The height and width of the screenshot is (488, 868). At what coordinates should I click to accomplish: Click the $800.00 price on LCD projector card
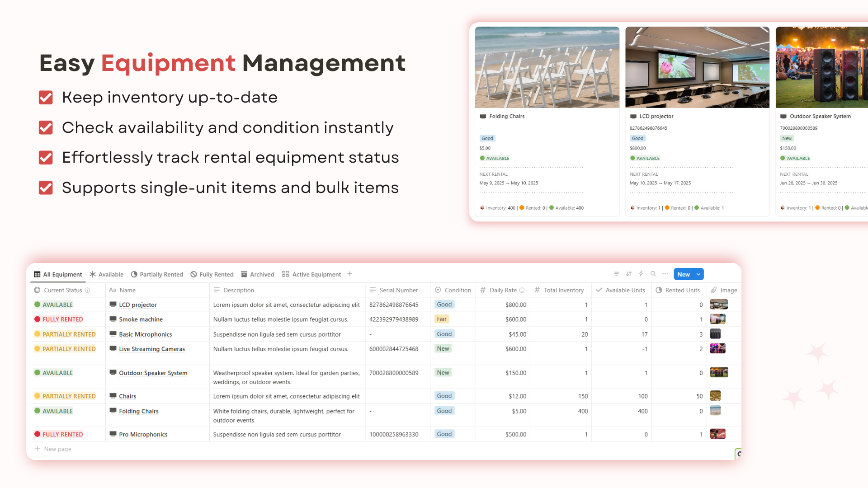point(638,148)
